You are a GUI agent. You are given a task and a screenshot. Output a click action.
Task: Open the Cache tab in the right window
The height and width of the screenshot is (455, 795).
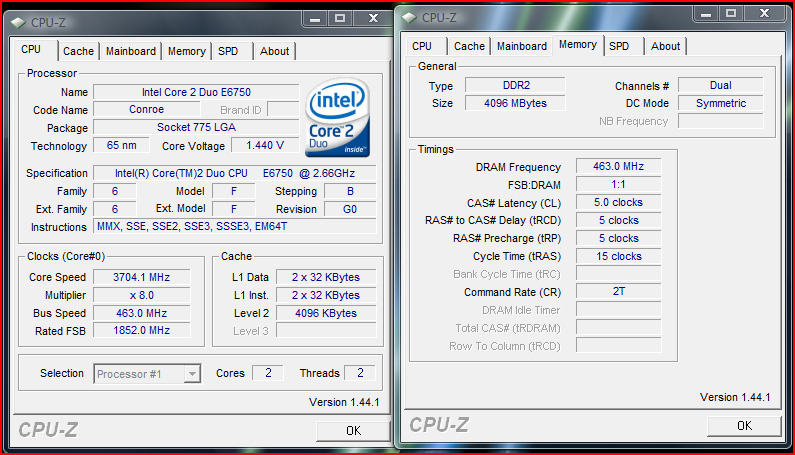469,46
